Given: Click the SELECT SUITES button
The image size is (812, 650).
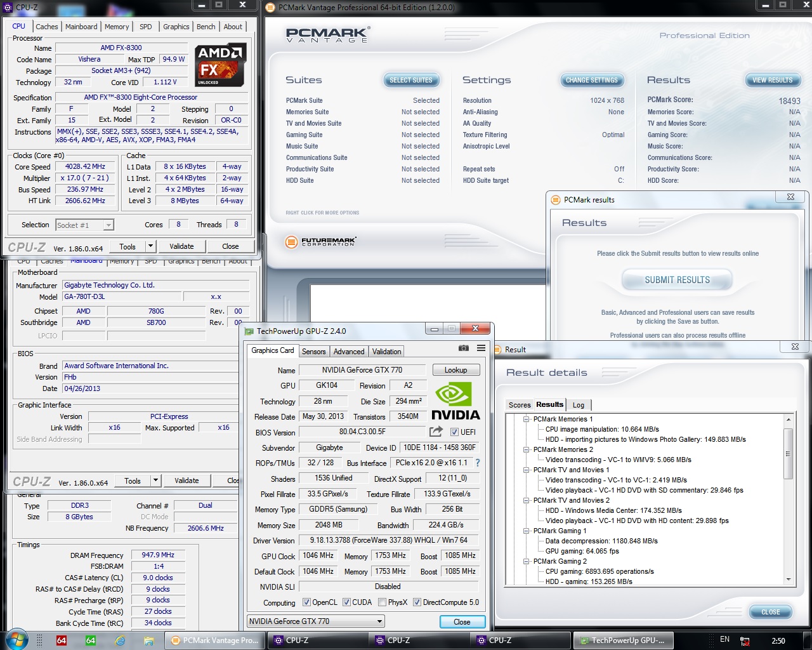Looking at the screenshot, I should [411, 80].
